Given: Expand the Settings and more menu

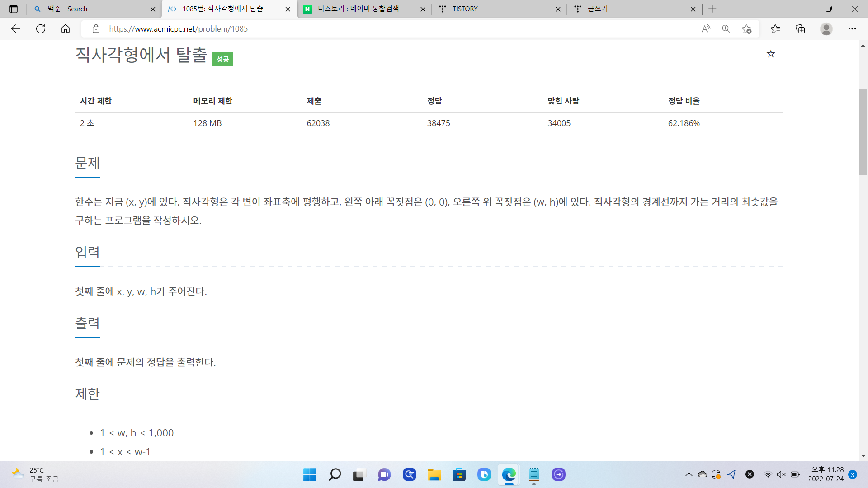Looking at the screenshot, I should (x=852, y=29).
